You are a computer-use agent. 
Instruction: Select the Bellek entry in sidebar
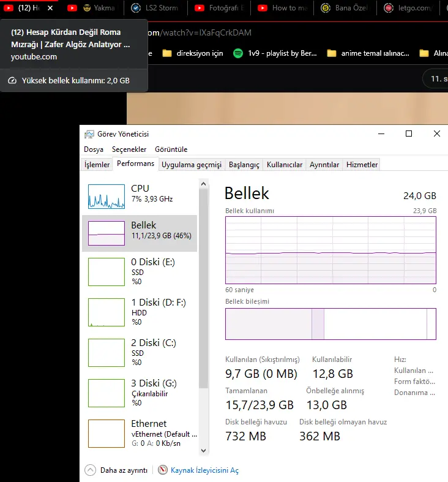(x=140, y=233)
